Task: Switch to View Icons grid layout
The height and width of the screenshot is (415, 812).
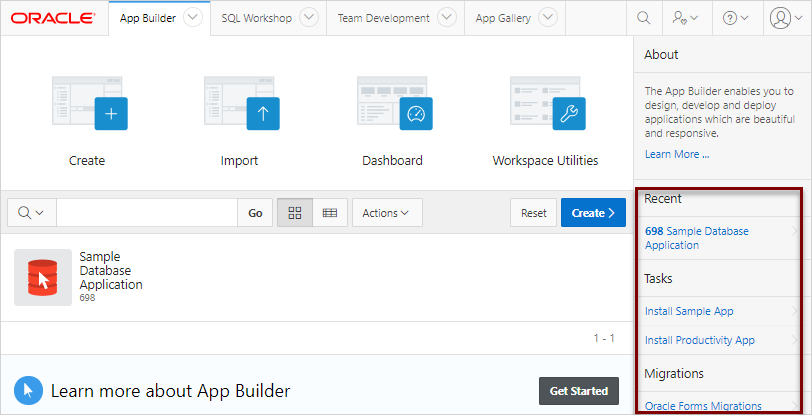Action: (295, 212)
